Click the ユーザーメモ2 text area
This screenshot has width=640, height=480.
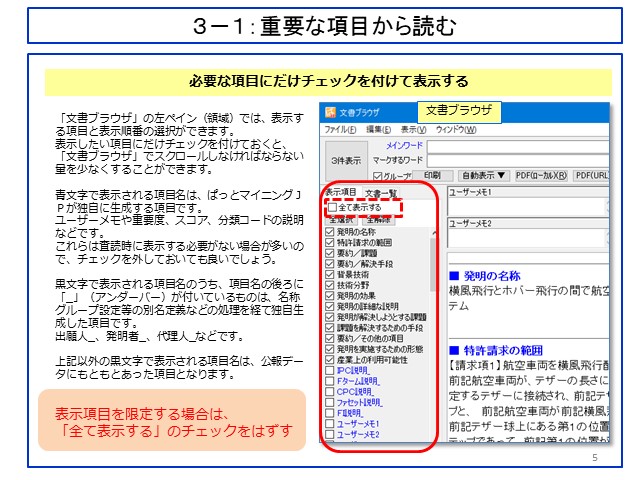pos(528,238)
